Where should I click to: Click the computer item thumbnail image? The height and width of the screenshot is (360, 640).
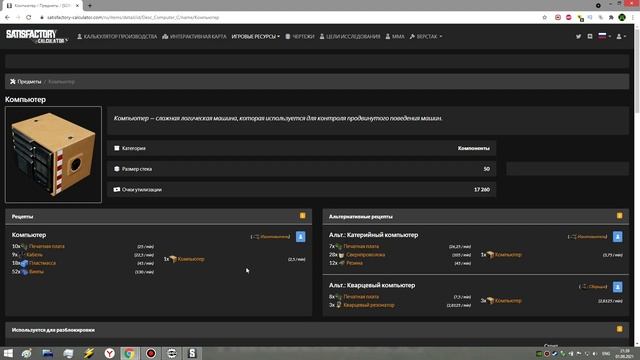click(x=53, y=154)
